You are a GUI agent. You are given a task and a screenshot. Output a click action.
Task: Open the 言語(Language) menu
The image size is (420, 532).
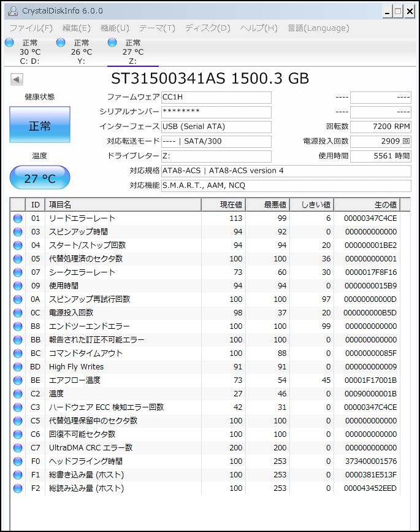tap(318, 28)
